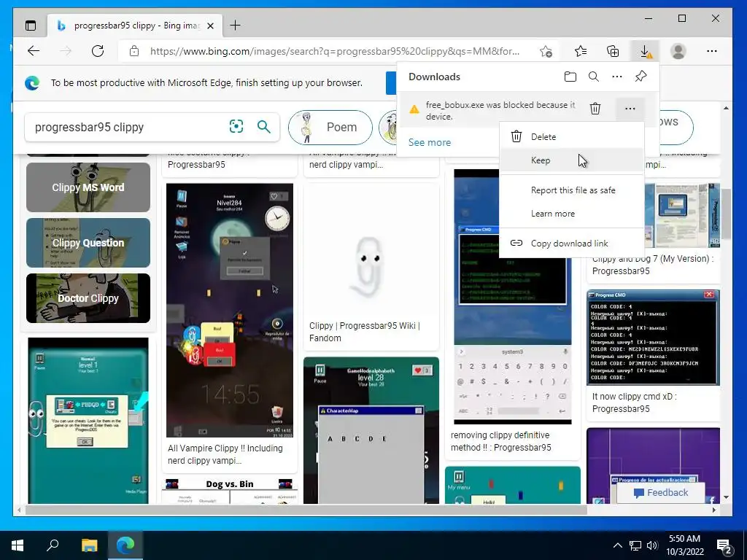Image resolution: width=747 pixels, height=560 pixels.
Task: Click the page vertical scrollbar thumb
Action: (726, 214)
